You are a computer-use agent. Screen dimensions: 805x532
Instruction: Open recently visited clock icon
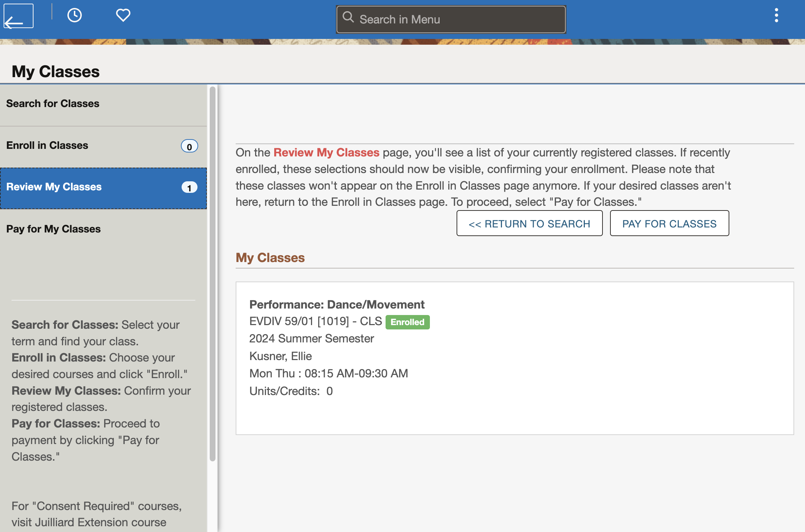(75, 15)
